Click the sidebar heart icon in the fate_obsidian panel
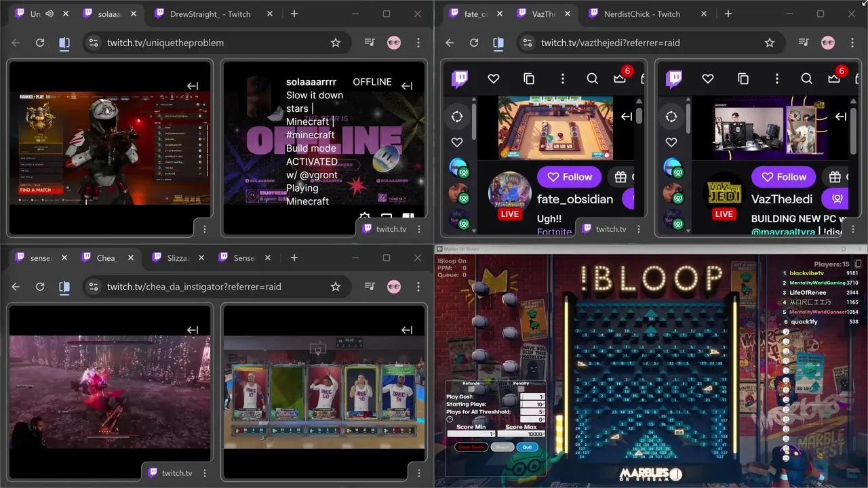 click(x=457, y=142)
